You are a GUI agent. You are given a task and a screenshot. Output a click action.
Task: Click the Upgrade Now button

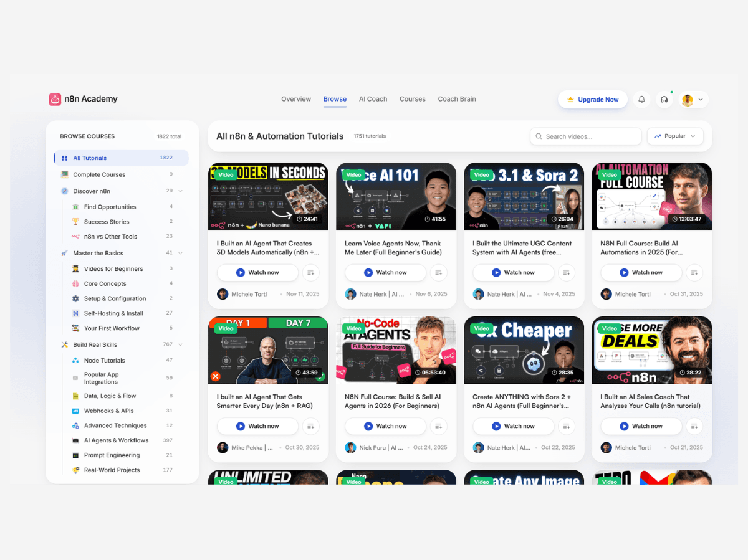(x=593, y=100)
